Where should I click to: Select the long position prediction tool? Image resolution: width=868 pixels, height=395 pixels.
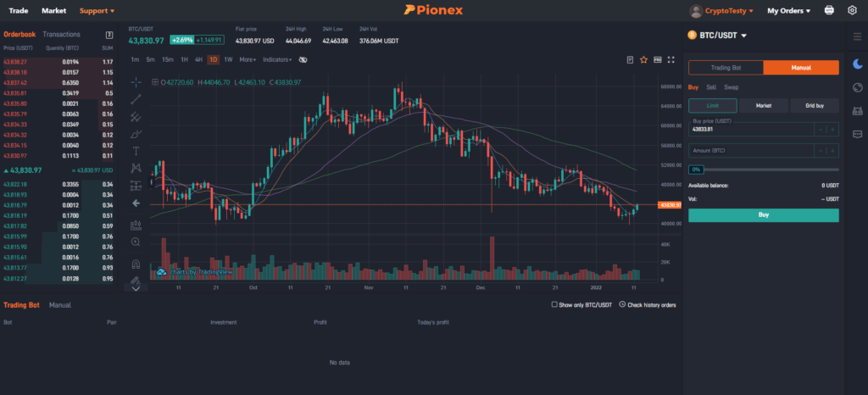[136, 186]
